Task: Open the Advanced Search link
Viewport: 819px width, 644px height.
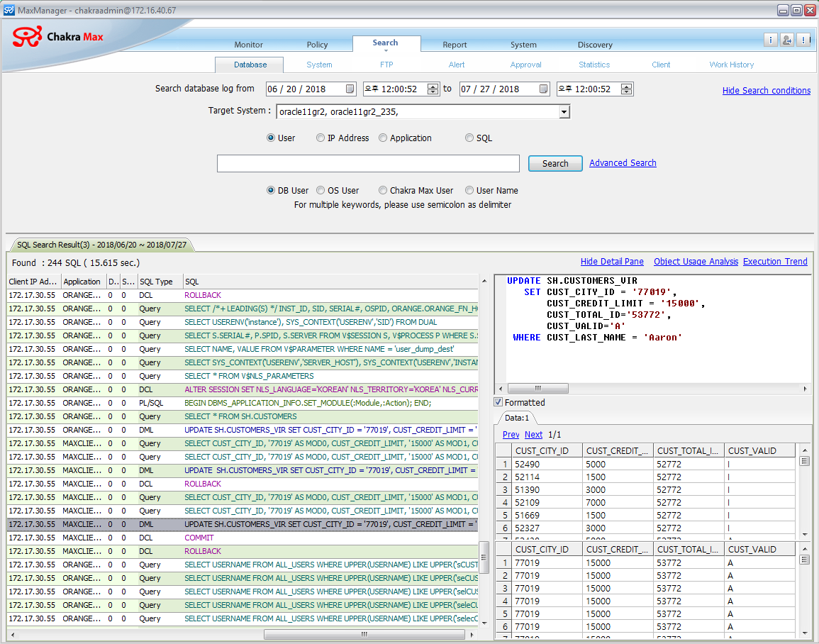Action: coord(623,163)
